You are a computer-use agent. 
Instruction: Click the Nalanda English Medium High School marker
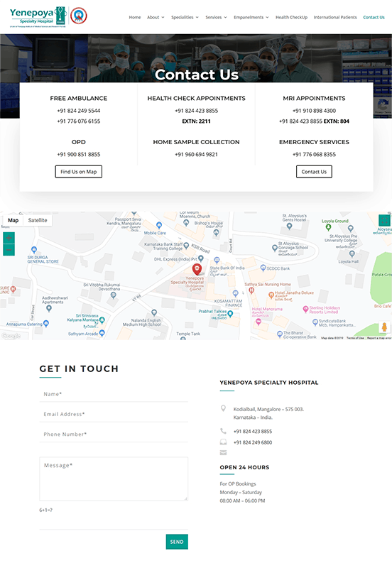(154, 312)
